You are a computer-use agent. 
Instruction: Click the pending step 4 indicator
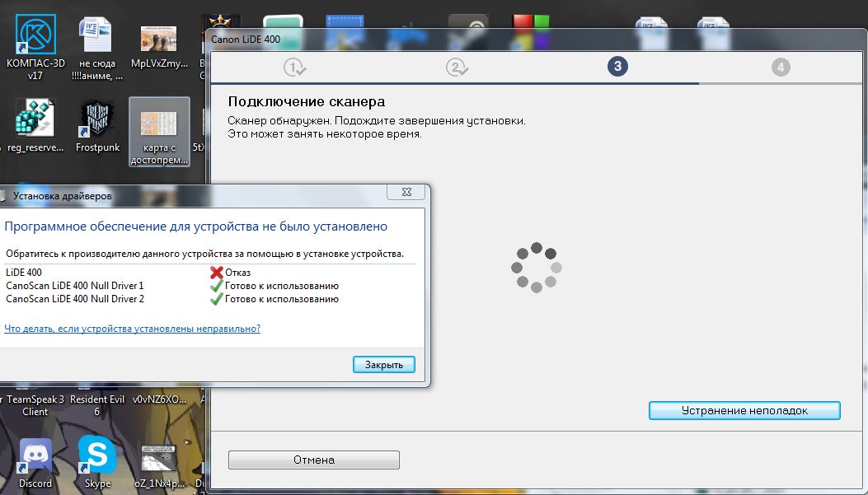tap(781, 68)
